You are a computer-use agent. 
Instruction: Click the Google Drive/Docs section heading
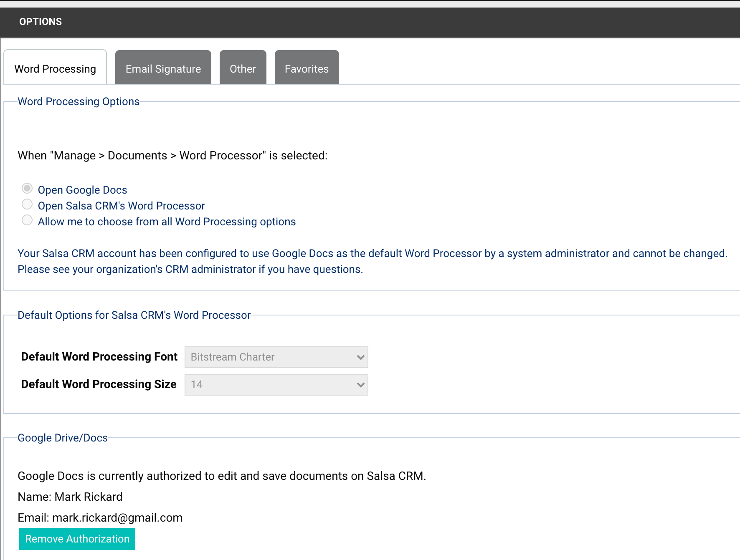pyautogui.click(x=63, y=438)
